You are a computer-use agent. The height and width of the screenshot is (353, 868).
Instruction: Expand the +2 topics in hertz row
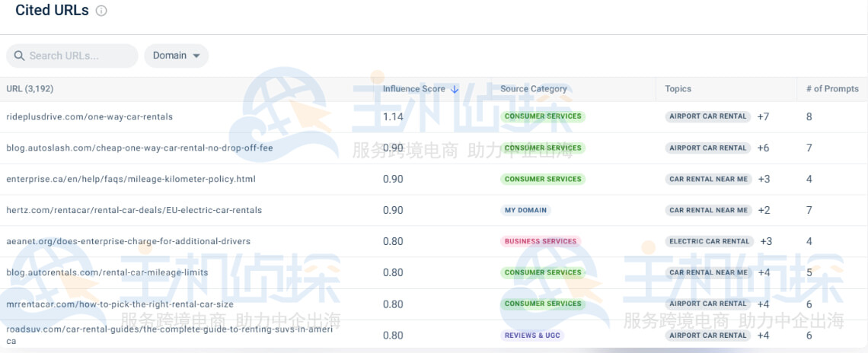tap(764, 210)
